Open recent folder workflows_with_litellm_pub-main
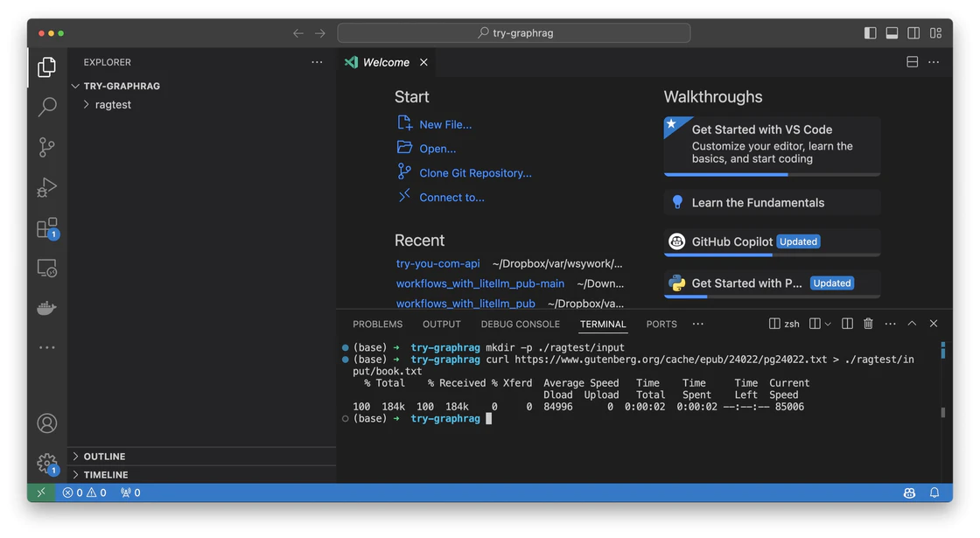 pos(480,283)
